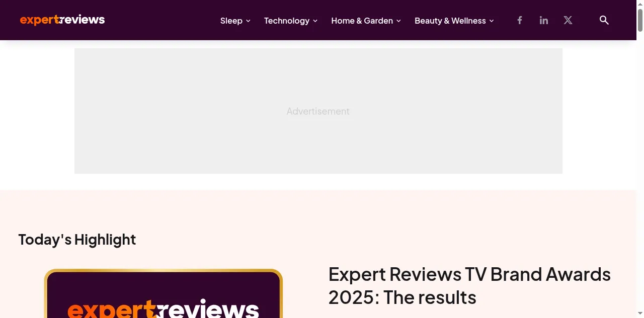Expand the Beauty & Wellness menu chevron

click(x=492, y=21)
